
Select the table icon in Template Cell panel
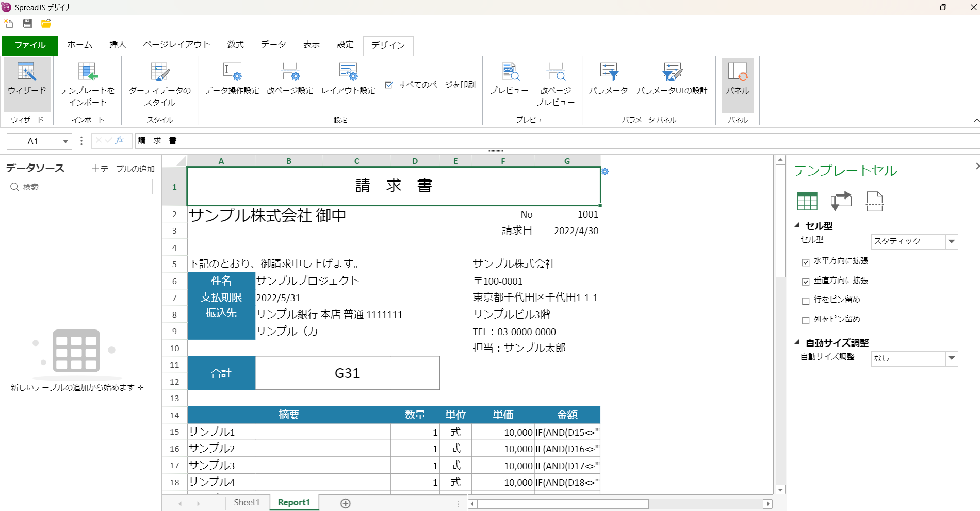coord(807,201)
